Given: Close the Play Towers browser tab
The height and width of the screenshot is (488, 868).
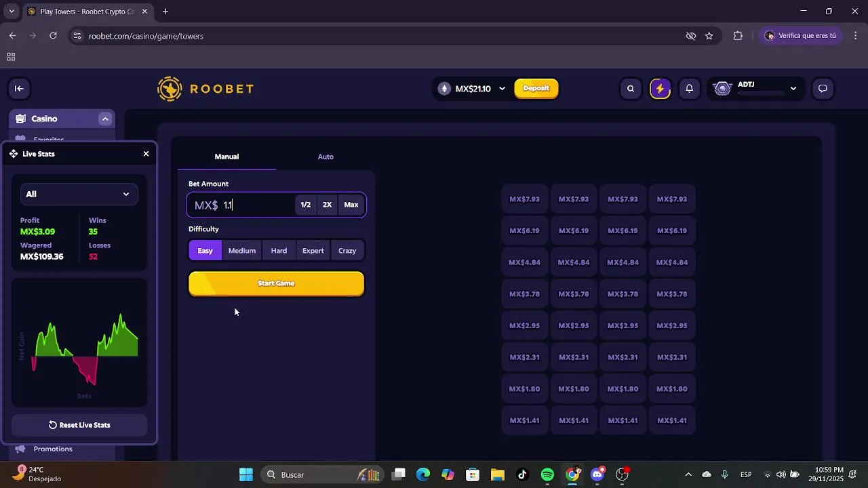Looking at the screenshot, I should click(x=144, y=12).
